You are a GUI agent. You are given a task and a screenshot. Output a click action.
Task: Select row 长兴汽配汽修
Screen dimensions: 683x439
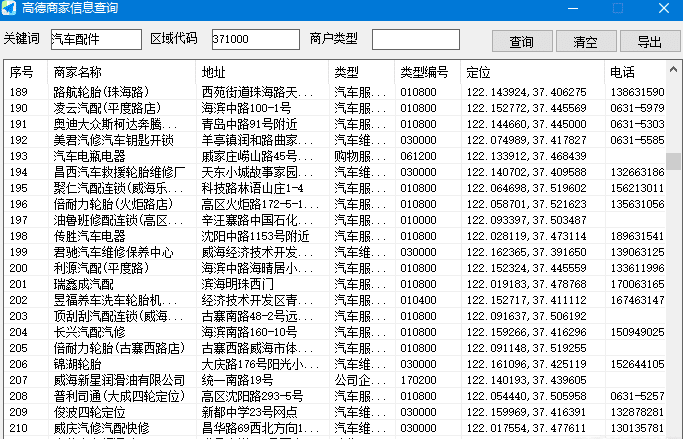point(335,332)
